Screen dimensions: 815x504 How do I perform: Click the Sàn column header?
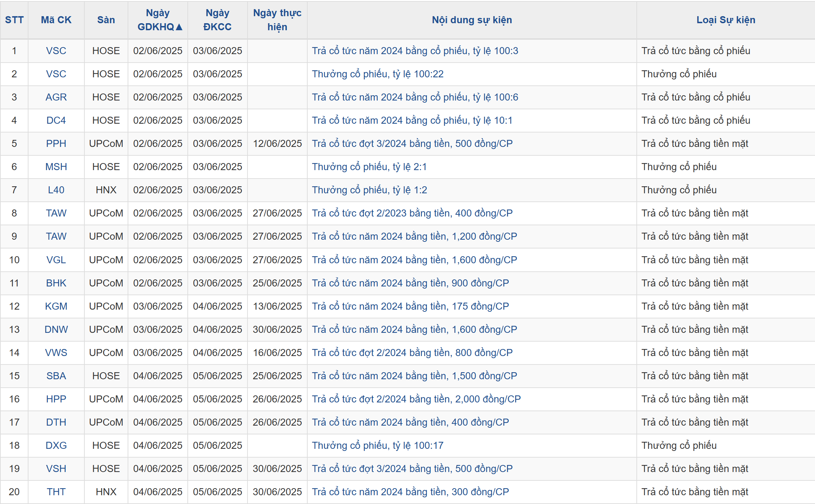click(x=106, y=20)
